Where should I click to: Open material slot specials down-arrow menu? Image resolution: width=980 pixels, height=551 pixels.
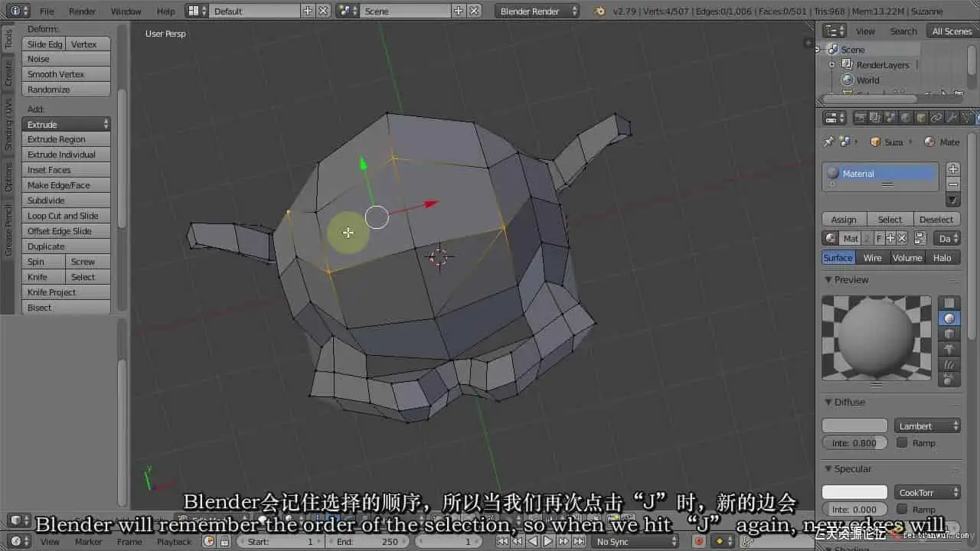[x=952, y=201]
